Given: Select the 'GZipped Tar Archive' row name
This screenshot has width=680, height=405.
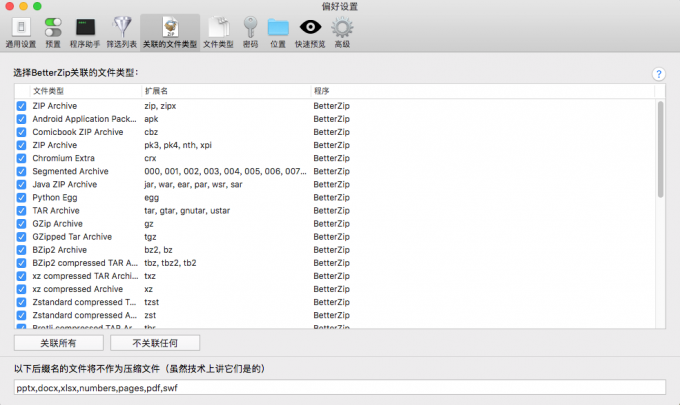Looking at the screenshot, I should [72, 237].
